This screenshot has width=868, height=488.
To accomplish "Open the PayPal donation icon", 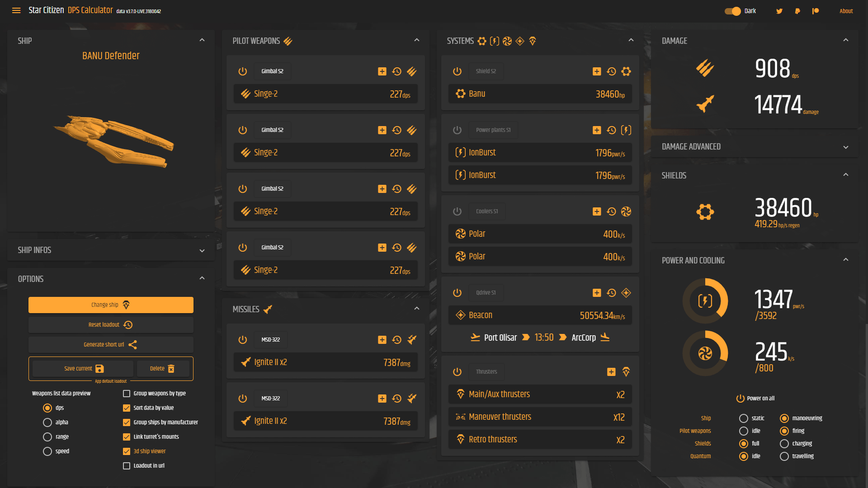I will point(797,11).
